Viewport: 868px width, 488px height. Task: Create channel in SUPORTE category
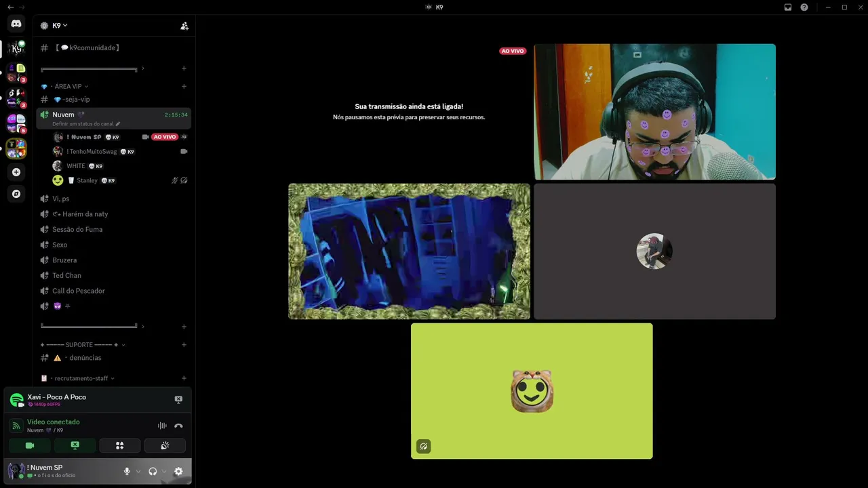coord(184,345)
